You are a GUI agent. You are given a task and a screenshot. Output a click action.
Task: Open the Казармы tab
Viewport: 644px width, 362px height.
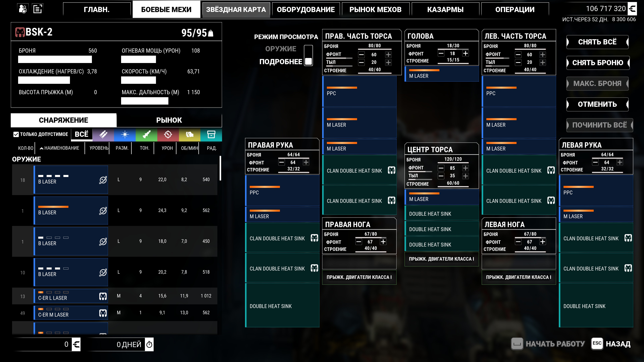pos(445,10)
